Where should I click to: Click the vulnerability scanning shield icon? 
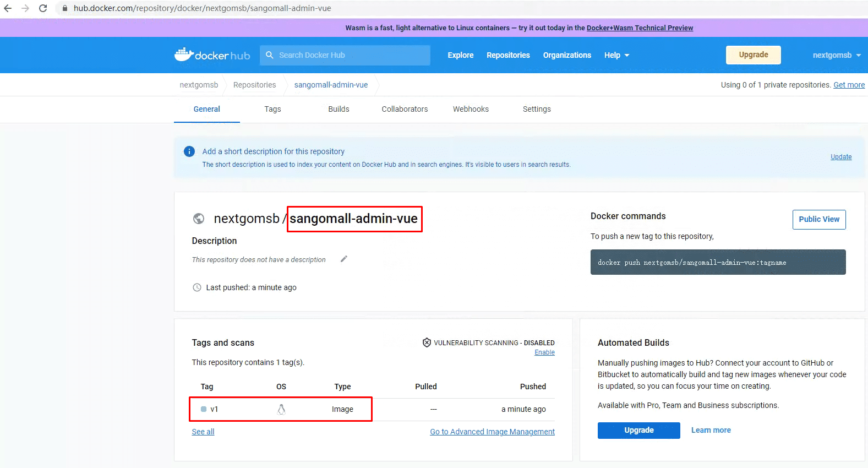(x=427, y=342)
